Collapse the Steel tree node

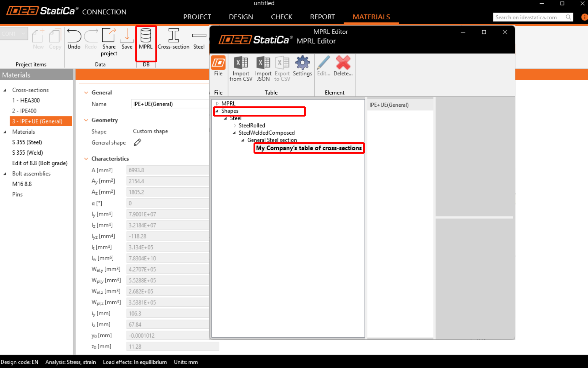226,118
